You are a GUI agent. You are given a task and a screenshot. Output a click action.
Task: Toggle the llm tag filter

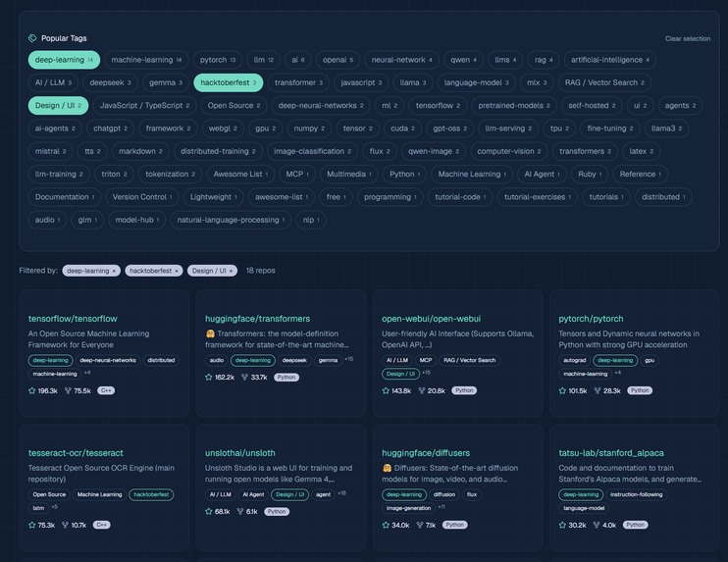pos(263,60)
